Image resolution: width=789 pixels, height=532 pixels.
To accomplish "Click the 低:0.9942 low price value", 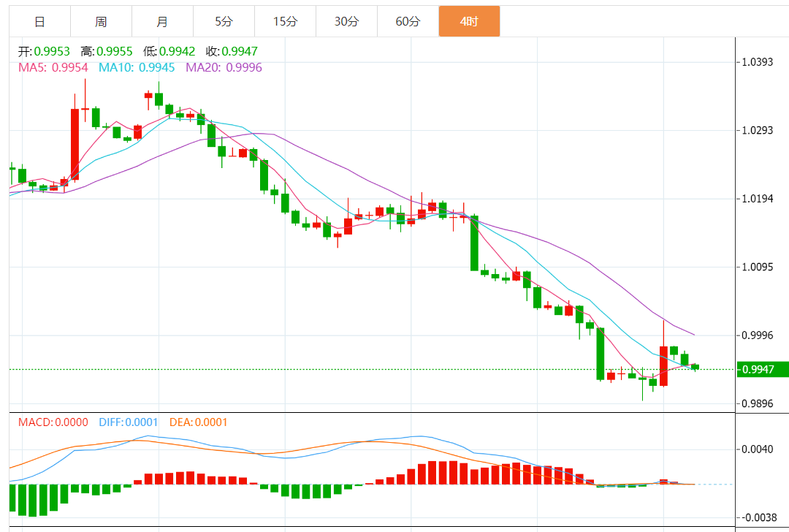I will 169,51.
